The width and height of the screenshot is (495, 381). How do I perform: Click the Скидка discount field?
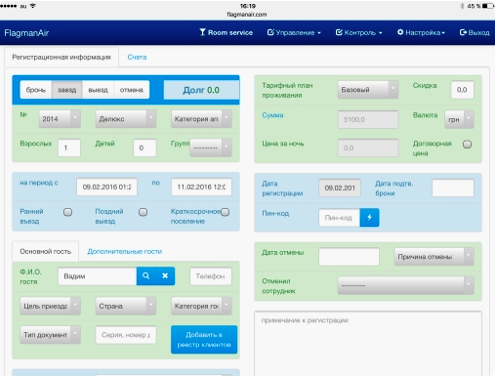pos(462,90)
